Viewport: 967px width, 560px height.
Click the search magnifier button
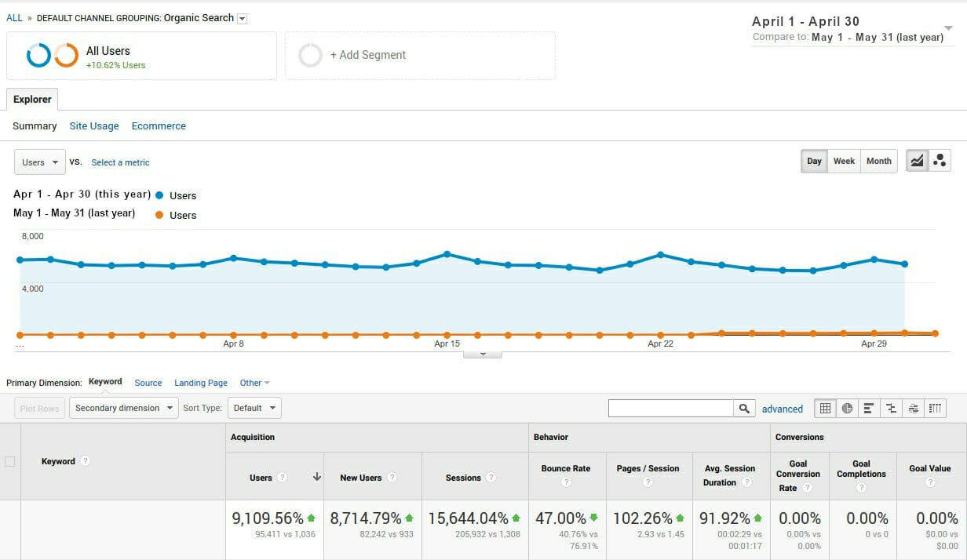point(744,408)
